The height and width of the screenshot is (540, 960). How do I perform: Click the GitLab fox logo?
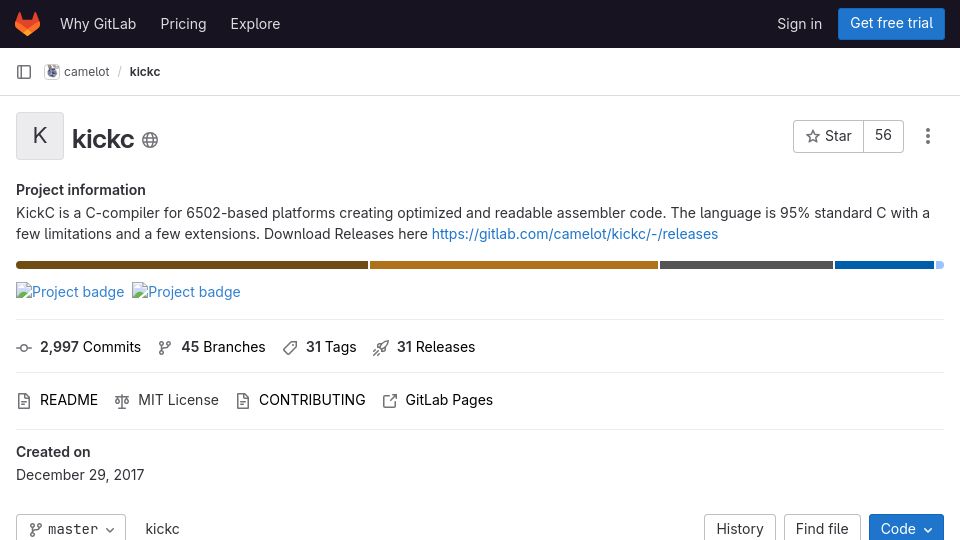[x=28, y=24]
